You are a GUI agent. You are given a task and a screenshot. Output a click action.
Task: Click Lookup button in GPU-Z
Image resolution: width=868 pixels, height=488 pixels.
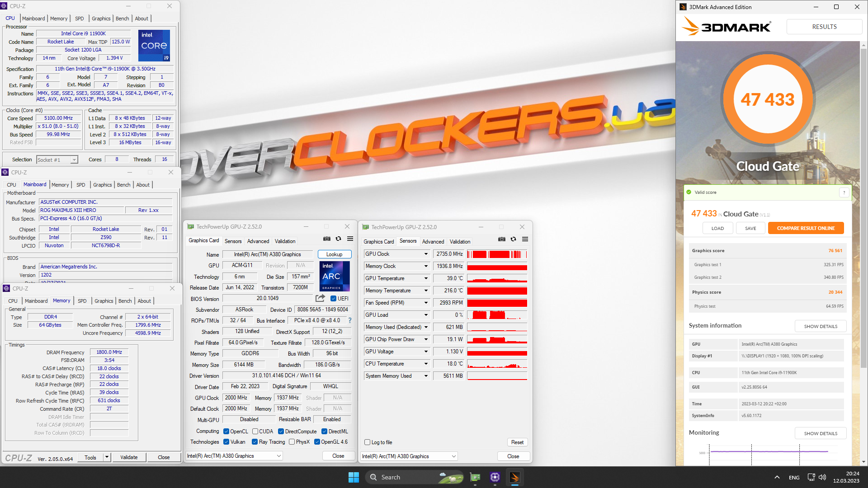click(x=334, y=254)
